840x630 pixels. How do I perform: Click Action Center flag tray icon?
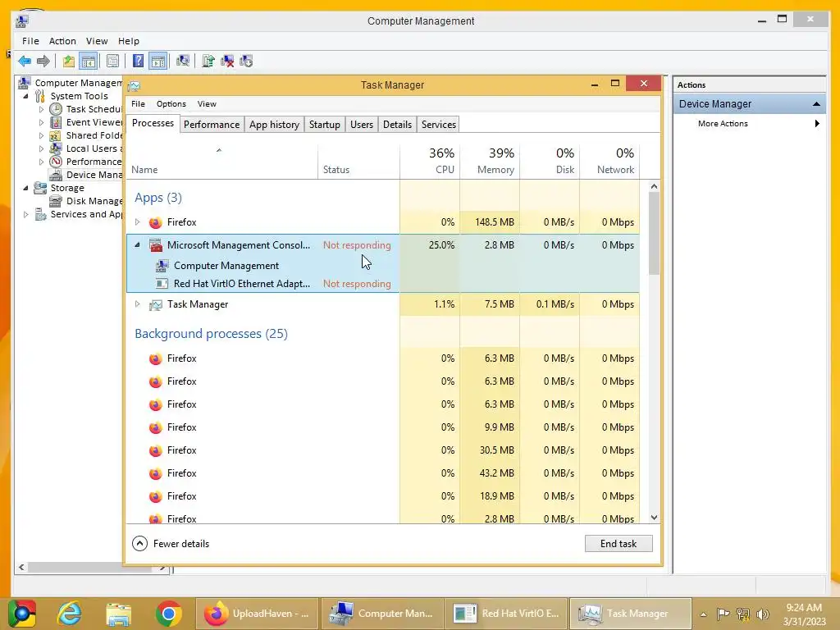coord(723,614)
